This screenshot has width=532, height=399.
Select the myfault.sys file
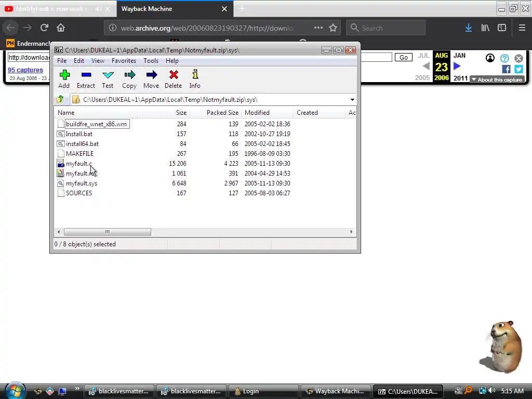tap(82, 183)
